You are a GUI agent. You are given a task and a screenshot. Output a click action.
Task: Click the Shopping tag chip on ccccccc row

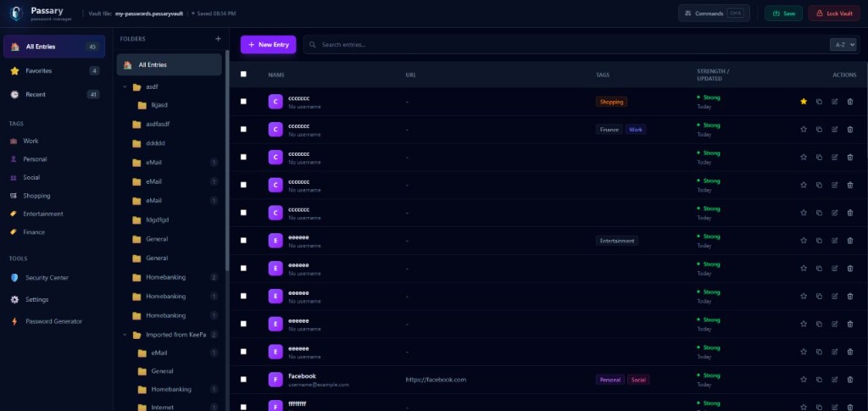click(x=611, y=102)
